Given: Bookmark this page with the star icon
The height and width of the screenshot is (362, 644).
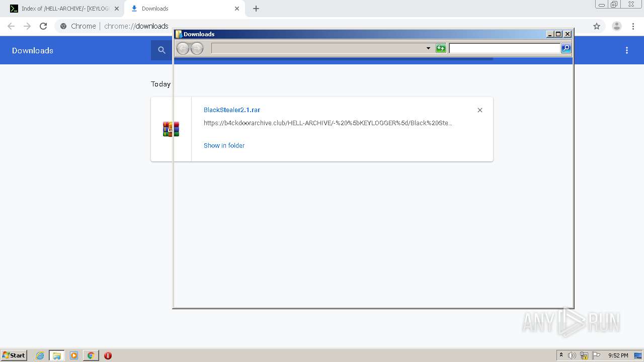Looking at the screenshot, I should tap(597, 26).
